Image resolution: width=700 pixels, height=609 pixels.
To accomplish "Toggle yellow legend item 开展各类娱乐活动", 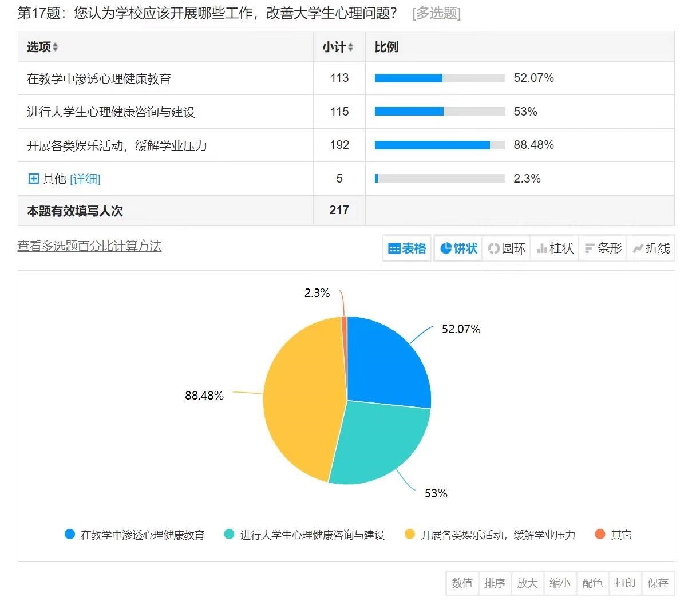I will click(x=490, y=535).
